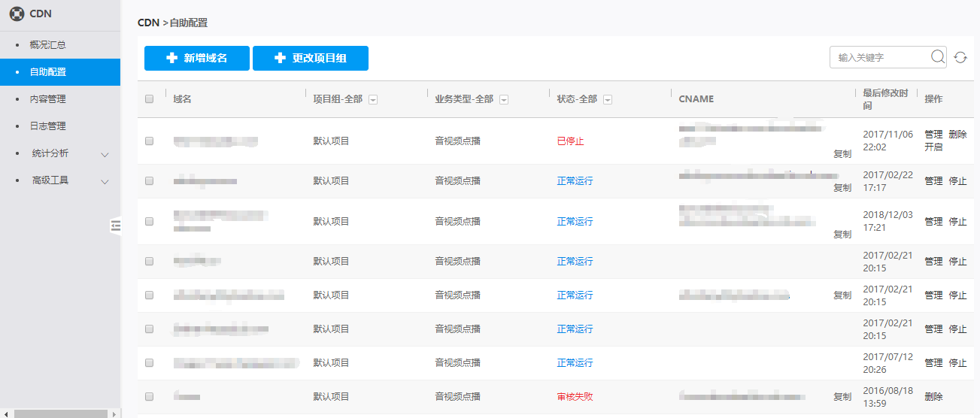Expand the 统计分析 sidebar menu
Viewport: 980px width, 418px height.
coord(105,155)
